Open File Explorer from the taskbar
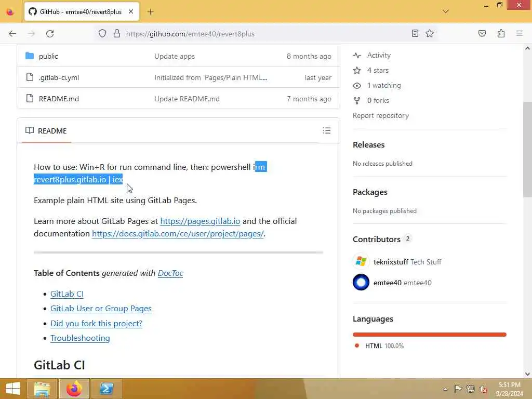Viewport: 532px width, 399px height. click(42, 389)
